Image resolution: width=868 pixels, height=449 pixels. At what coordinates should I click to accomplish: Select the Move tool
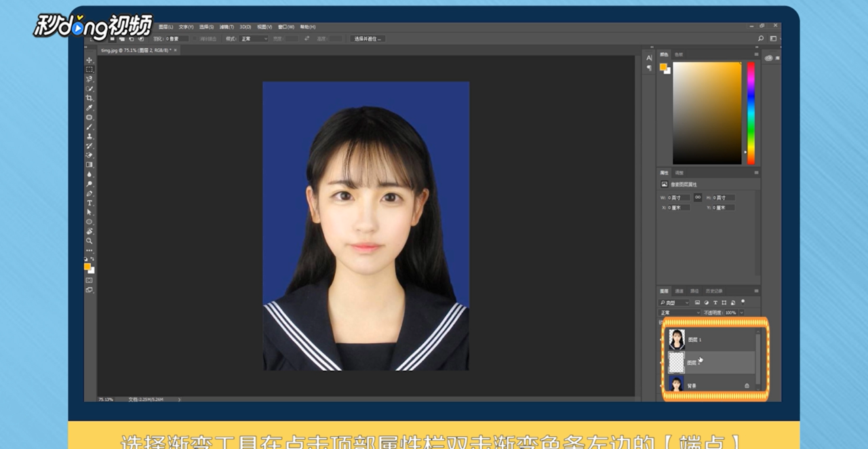click(90, 60)
